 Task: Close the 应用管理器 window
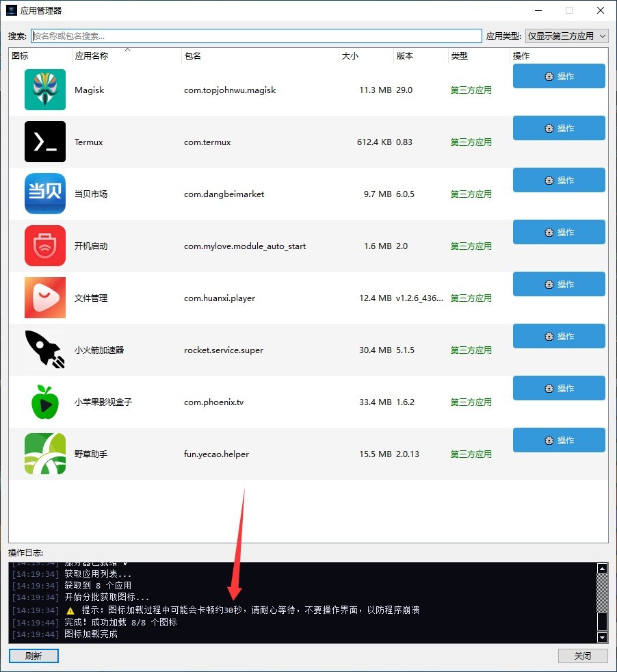[x=601, y=10]
